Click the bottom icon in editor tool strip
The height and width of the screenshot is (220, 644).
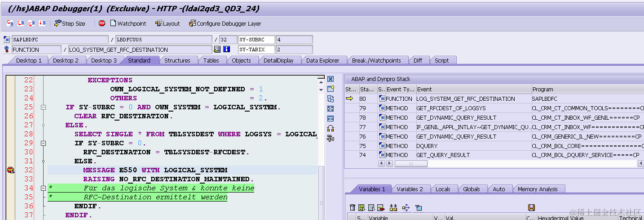click(x=331, y=138)
